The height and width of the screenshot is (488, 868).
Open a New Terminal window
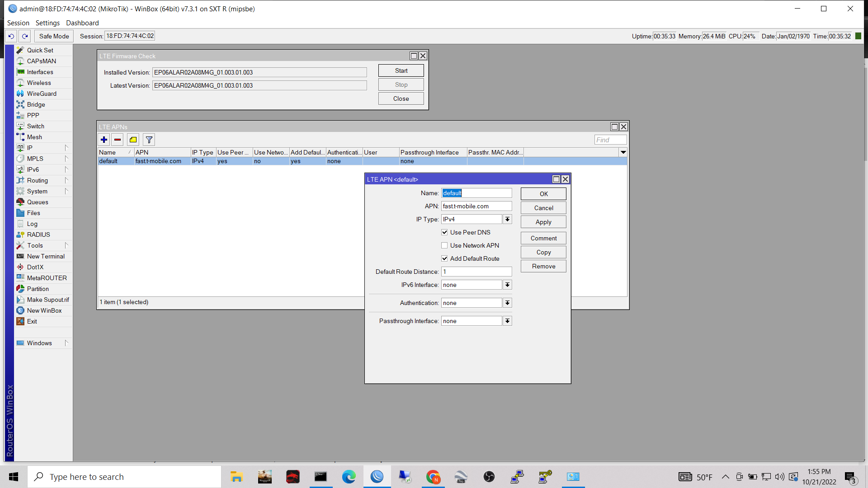(x=45, y=256)
